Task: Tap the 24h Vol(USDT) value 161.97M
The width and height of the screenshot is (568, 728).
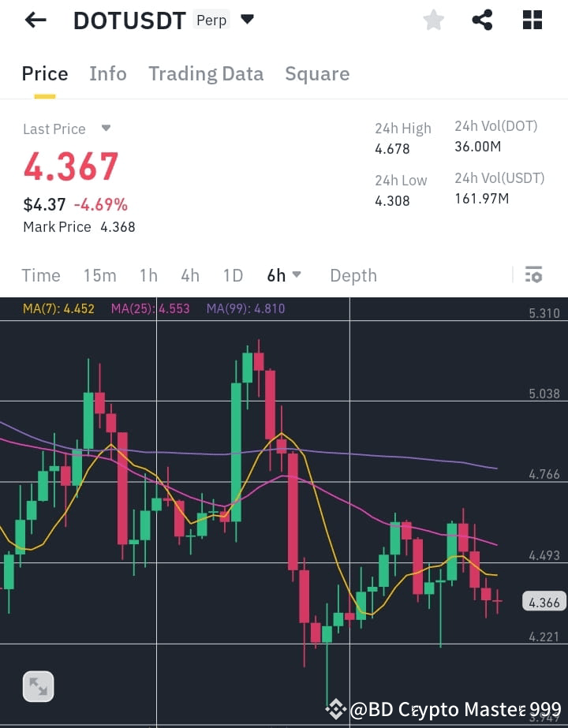Action: point(481,199)
